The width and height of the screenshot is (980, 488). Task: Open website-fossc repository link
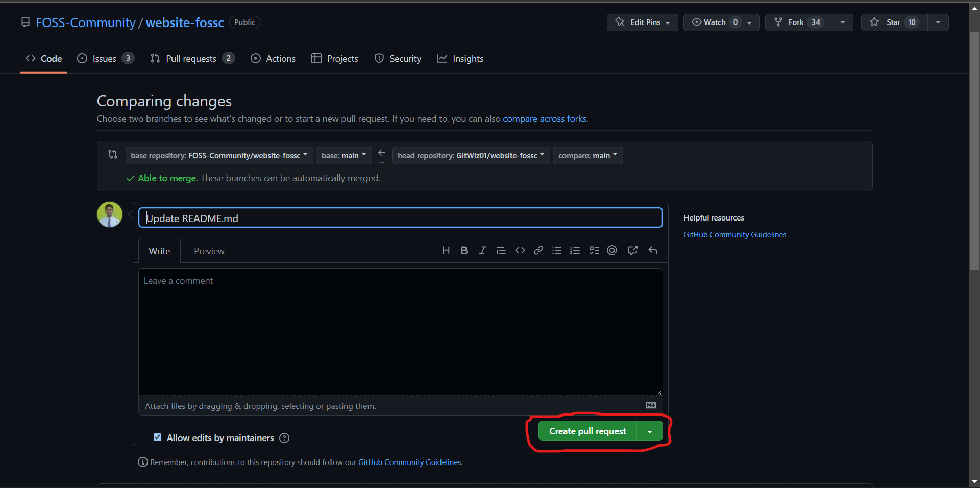pos(185,22)
